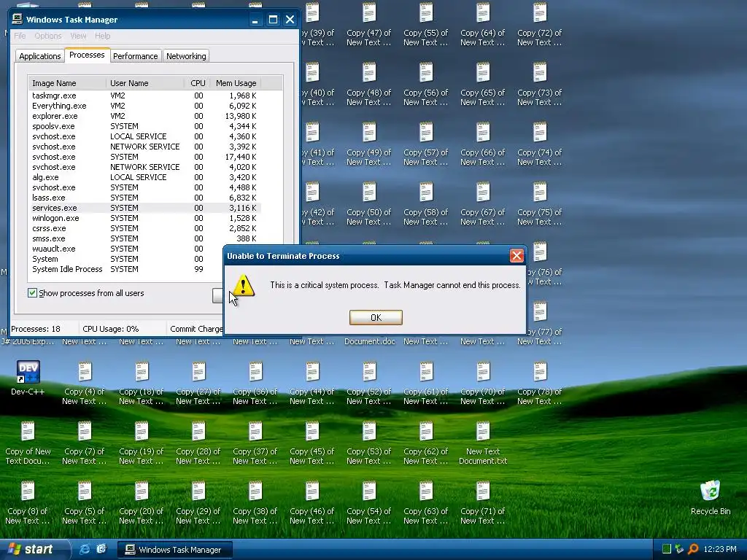Click the yellow warning icon in the dialog
747x560 pixels.
coord(244,285)
